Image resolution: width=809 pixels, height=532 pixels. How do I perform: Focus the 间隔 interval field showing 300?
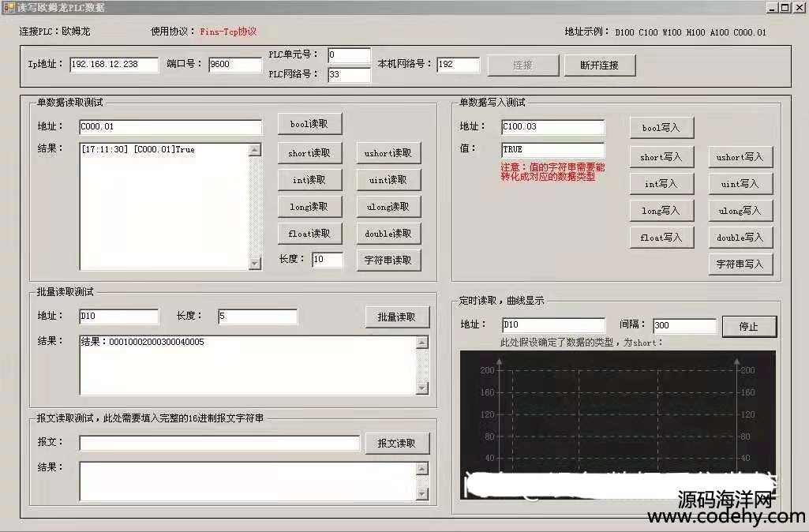(x=684, y=326)
